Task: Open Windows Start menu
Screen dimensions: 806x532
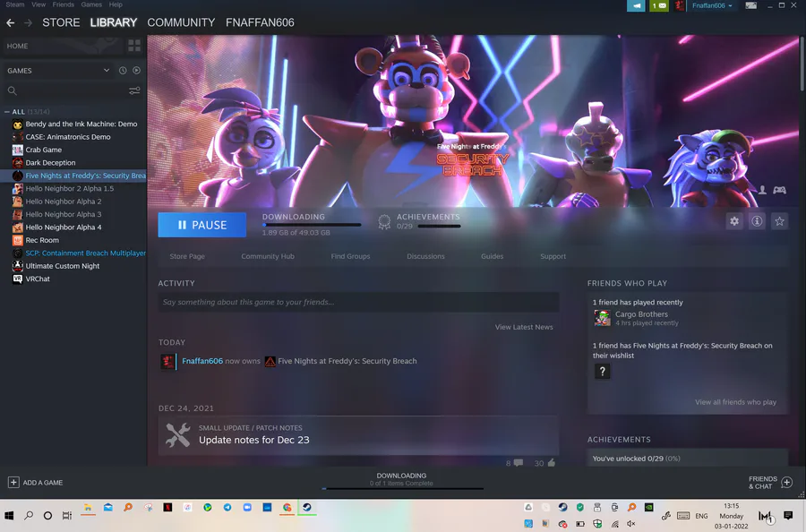Action: 9,515
